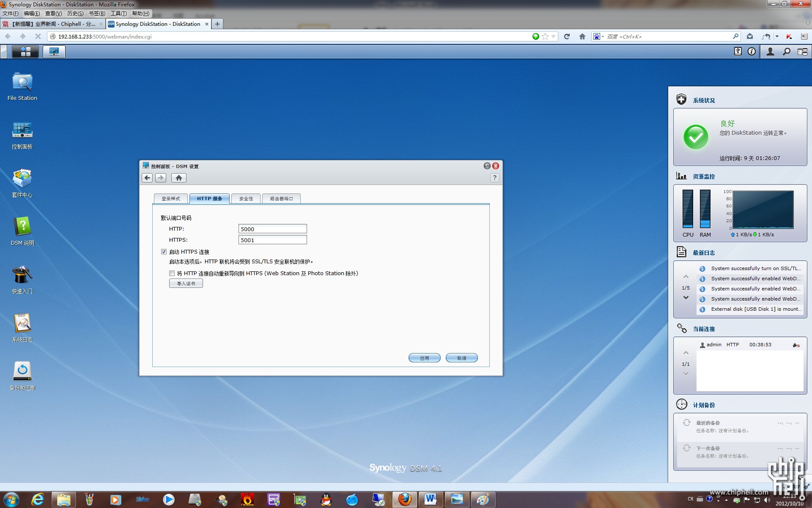This screenshot has height=508, width=812.
Task: Click 导入证书 import certificate button
Action: tap(186, 284)
